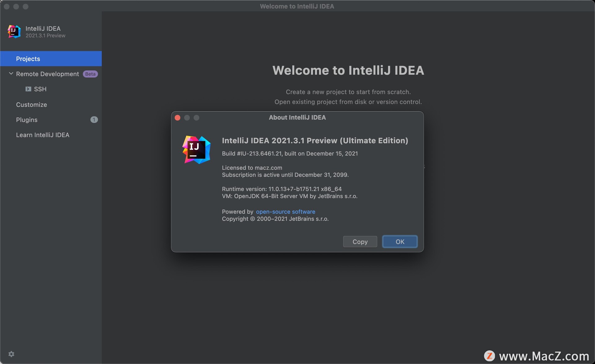This screenshot has height=364, width=595.
Task: Open the Remote Development section
Action: click(51, 74)
